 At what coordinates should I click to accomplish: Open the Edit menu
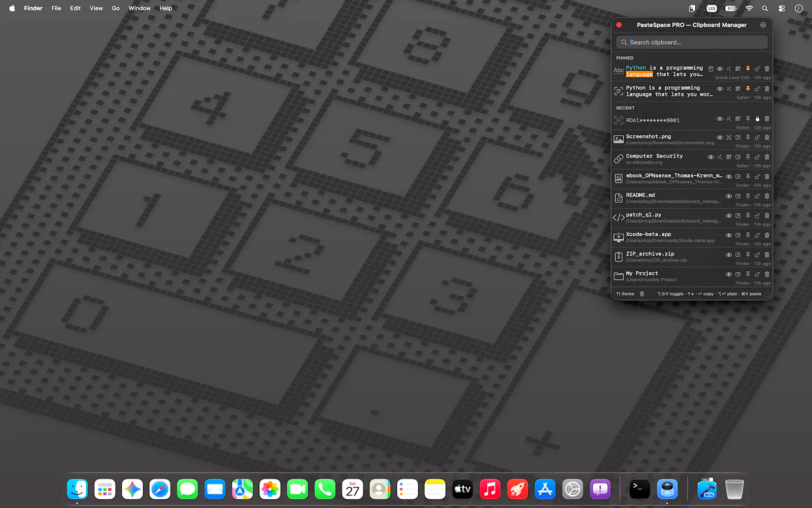coord(75,8)
